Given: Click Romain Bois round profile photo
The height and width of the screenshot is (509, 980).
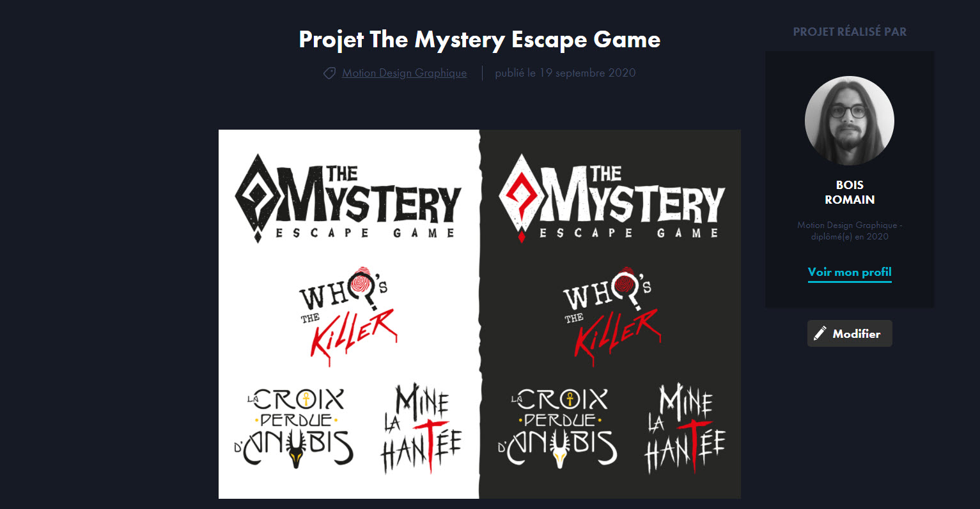Looking at the screenshot, I should 850,121.
